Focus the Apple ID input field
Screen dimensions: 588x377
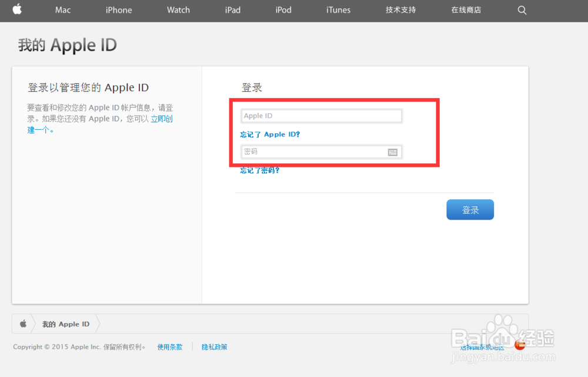point(322,116)
